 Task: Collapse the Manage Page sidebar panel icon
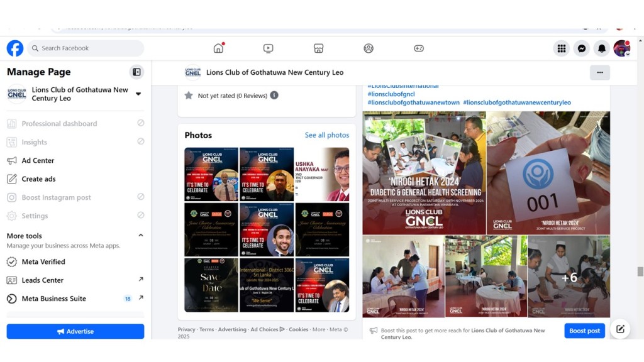[136, 72]
